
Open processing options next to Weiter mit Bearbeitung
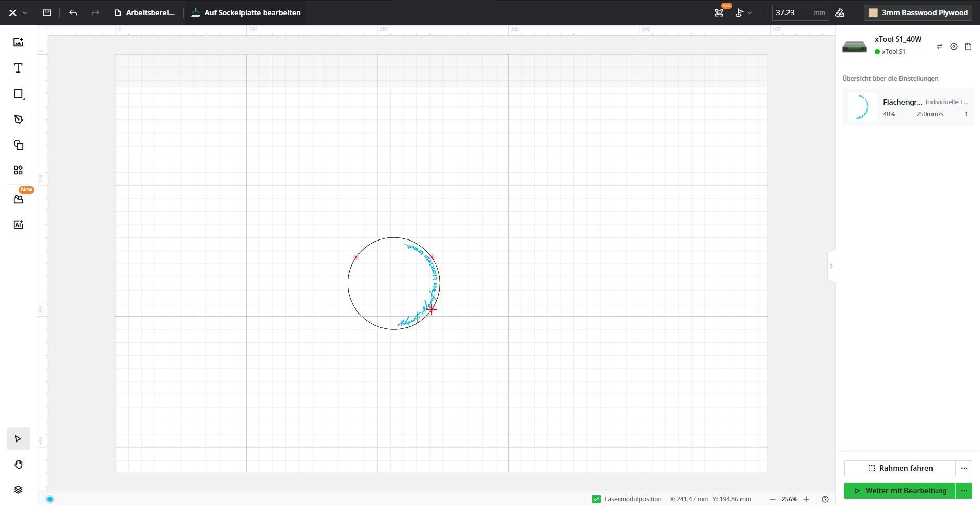tap(964, 491)
